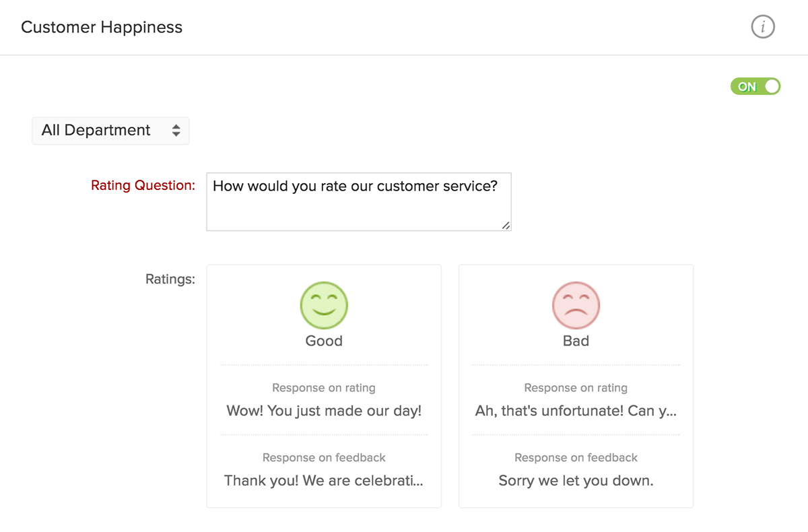Click "Response on rating" heading under Good
Image resolution: width=808 pixels, height=532 pixels.
click(324, 388)
